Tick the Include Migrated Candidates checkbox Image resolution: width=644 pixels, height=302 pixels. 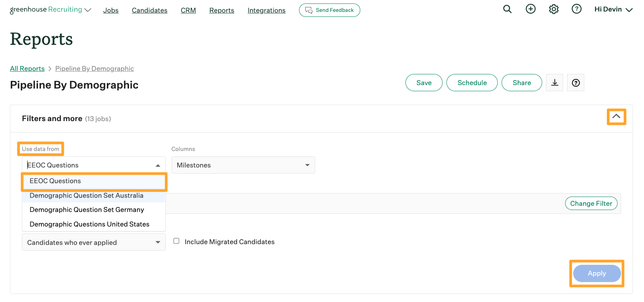(177, 241)
